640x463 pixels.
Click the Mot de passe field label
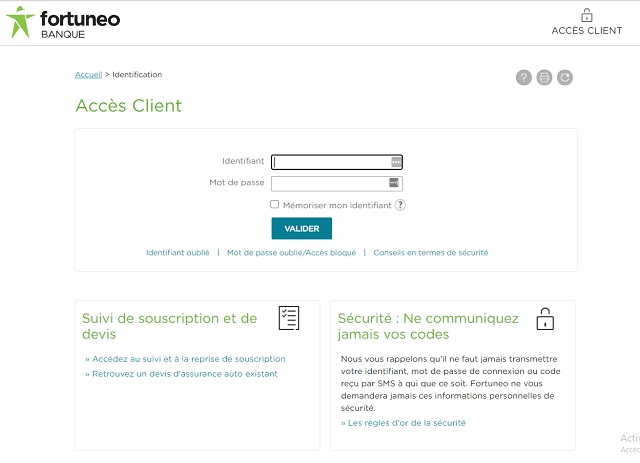[237, 183]
